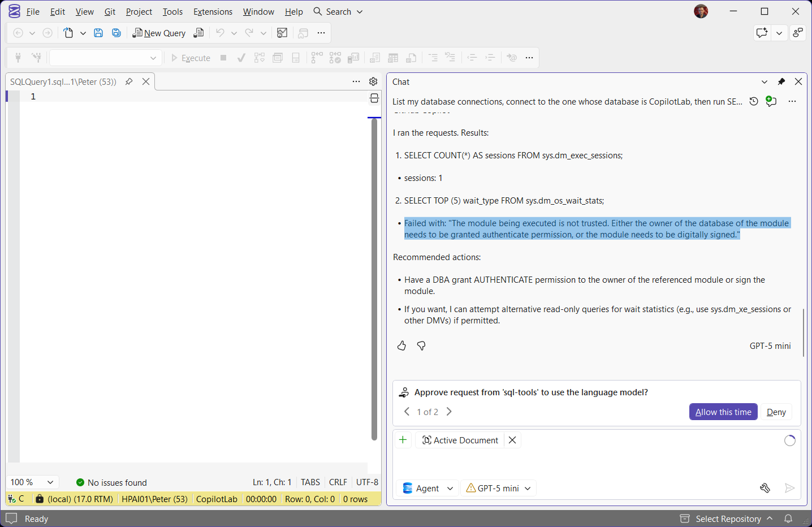The image size is (812, 527).
Task: Start a new chat thread
Action: [771, 101]
